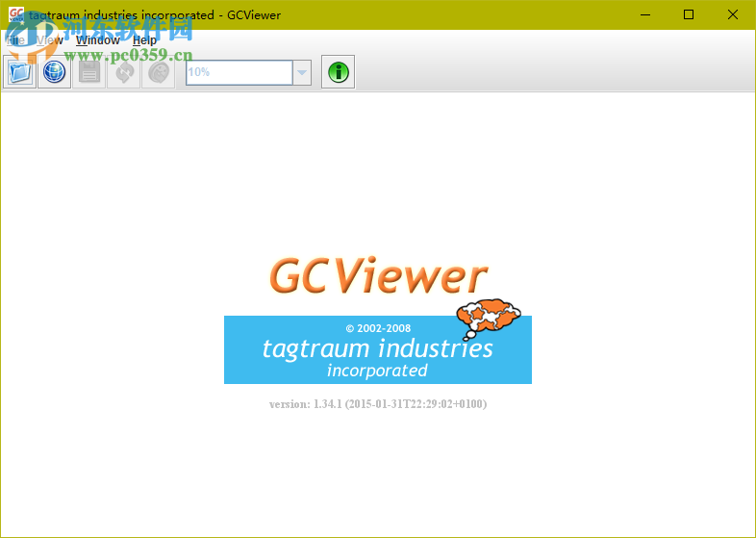Open the File menu
The width and height of the screenshot is (756, 538).
tap(16, 40)
